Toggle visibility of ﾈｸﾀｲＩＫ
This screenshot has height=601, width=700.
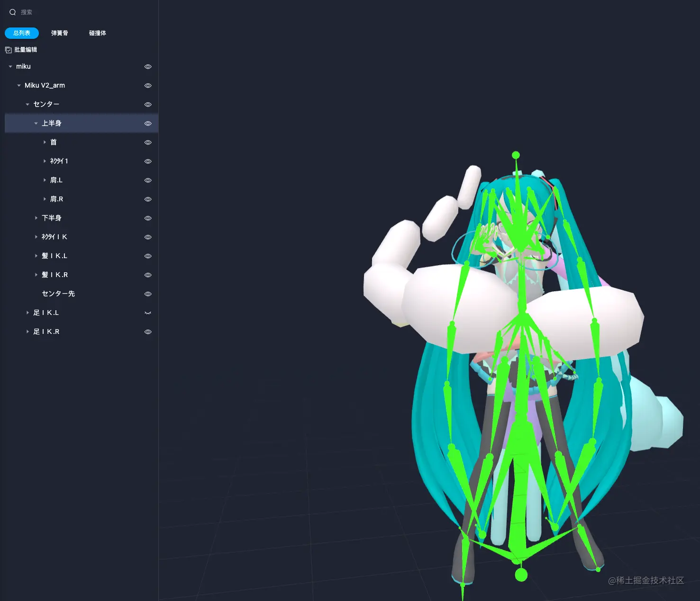pyautogui.click(x=148, y=237)
